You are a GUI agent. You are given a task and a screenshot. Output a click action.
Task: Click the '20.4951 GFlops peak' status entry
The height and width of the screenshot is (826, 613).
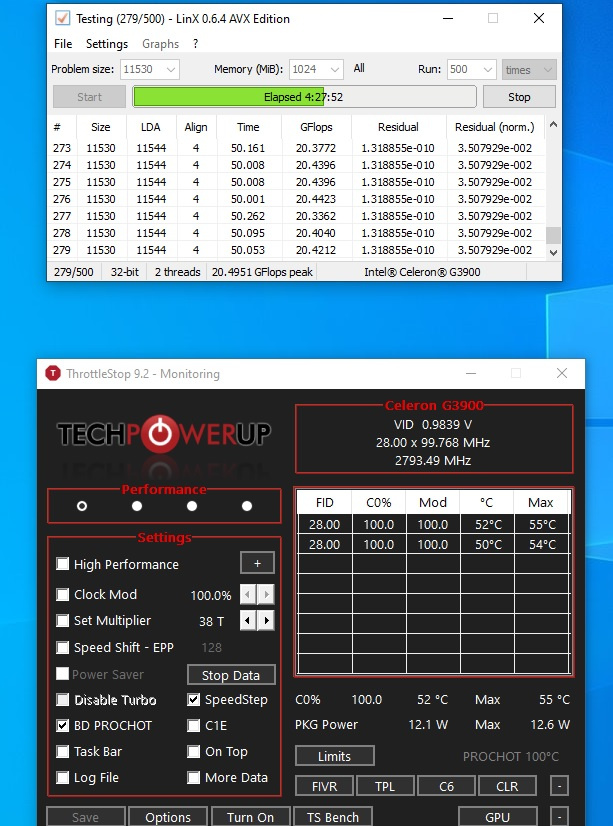tap(262, 272)
